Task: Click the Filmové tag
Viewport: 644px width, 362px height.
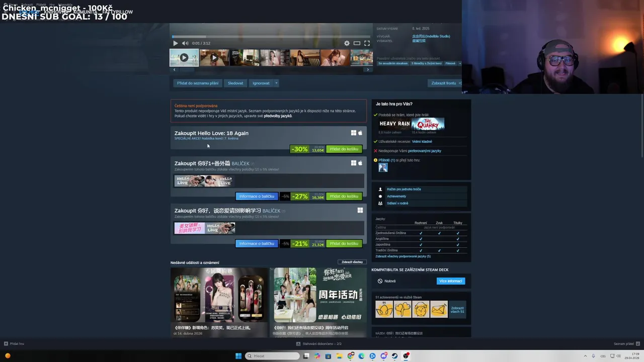Action: pyautogui.click(x=450, y=63)
